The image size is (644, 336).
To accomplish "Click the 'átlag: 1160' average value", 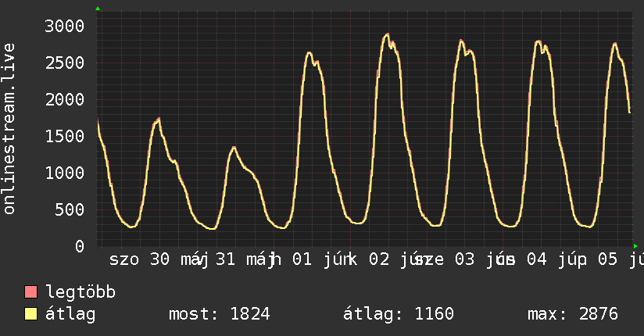I will click(x=399, y=314).
